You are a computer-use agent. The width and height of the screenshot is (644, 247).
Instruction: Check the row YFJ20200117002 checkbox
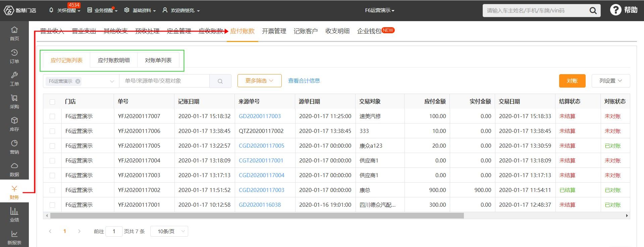point(52,190)
